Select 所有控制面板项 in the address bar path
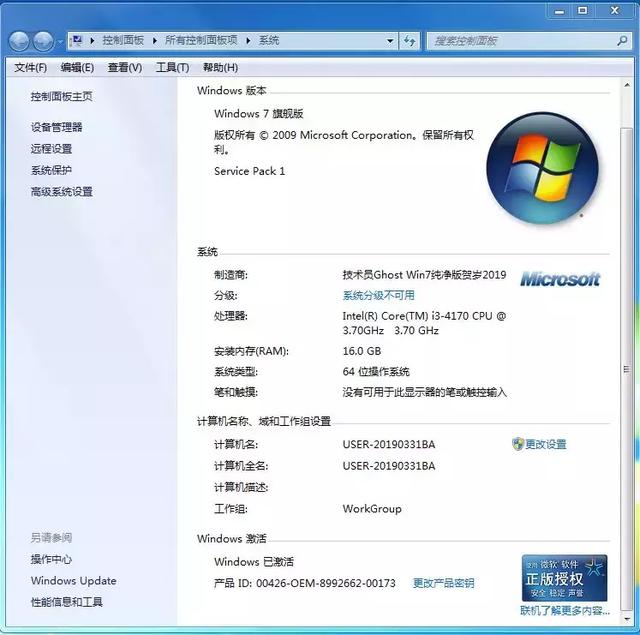 point(201,40)
